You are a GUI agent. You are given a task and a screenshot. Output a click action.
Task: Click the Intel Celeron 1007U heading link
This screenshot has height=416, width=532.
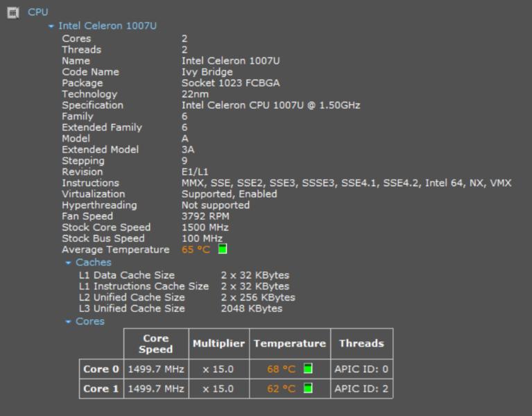(x=108, y=26)
